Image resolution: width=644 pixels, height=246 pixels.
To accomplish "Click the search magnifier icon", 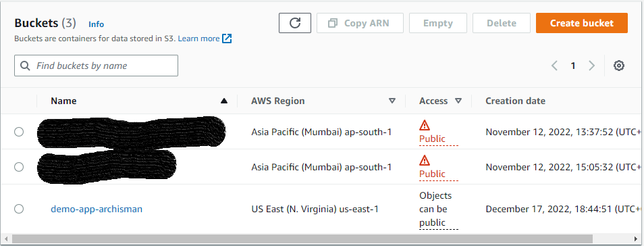I will [25, 66].
